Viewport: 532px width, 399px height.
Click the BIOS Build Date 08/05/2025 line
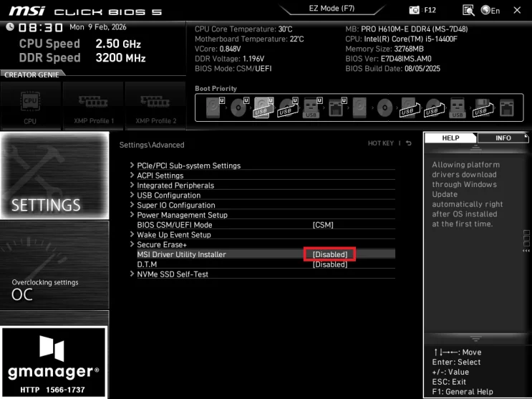(392, 69)
